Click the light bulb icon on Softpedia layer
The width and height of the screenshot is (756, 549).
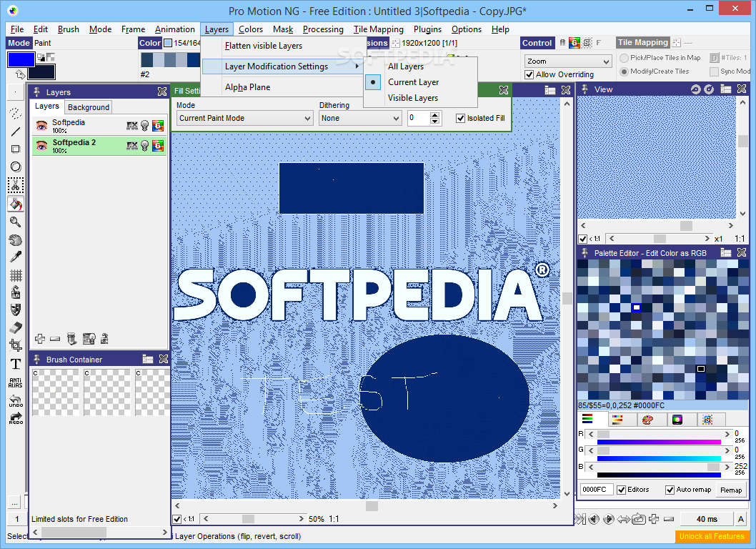[144, 126]
